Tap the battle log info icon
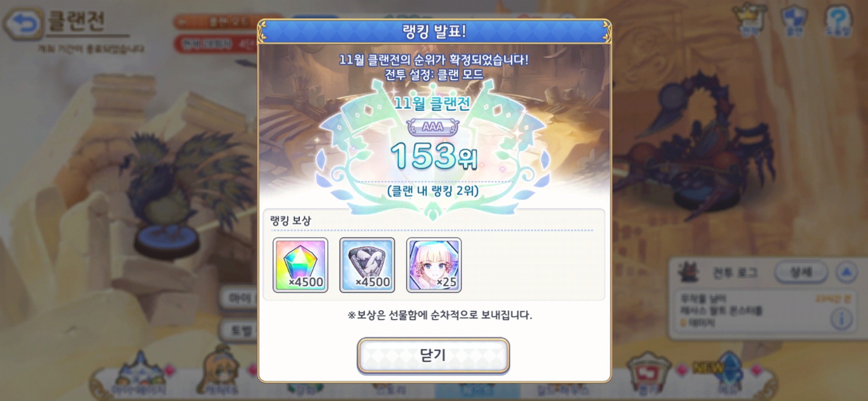Screen dimensions: 868x401 pos(841,319)
